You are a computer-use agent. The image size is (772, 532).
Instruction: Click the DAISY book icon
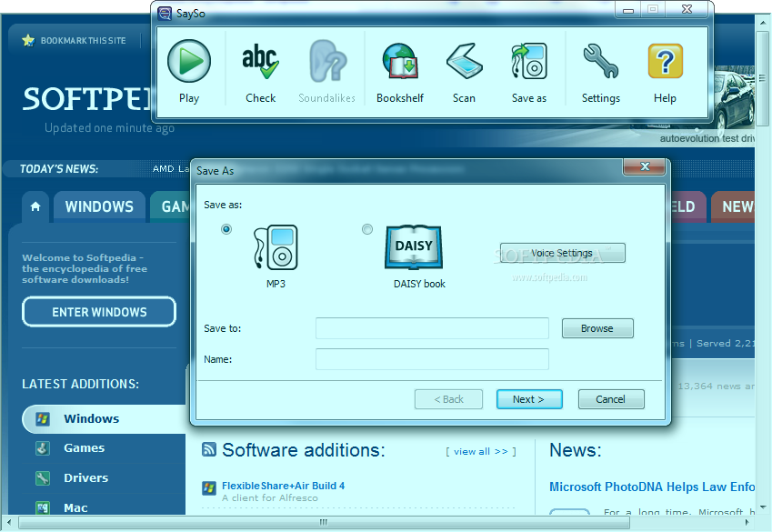click(414, 247)
